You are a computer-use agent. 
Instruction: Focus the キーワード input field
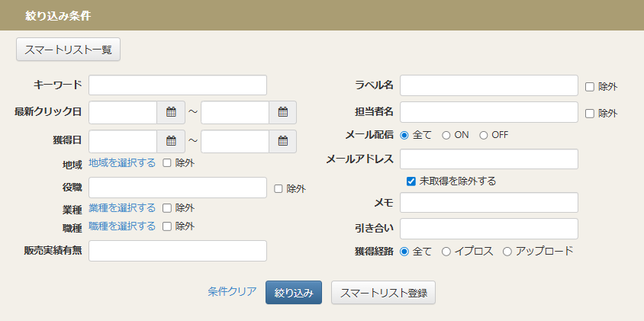178,85
